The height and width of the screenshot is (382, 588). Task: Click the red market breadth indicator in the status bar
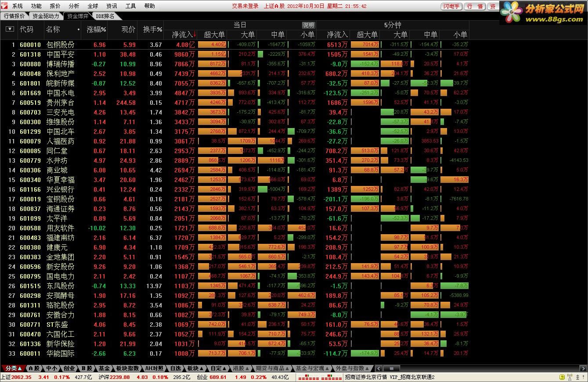coord(320,377)
